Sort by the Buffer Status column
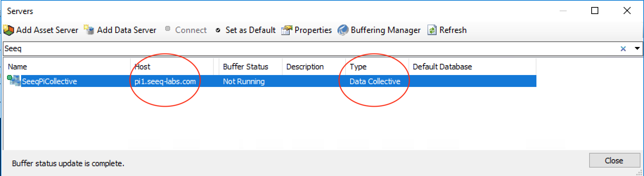 [x=245, y=67]
